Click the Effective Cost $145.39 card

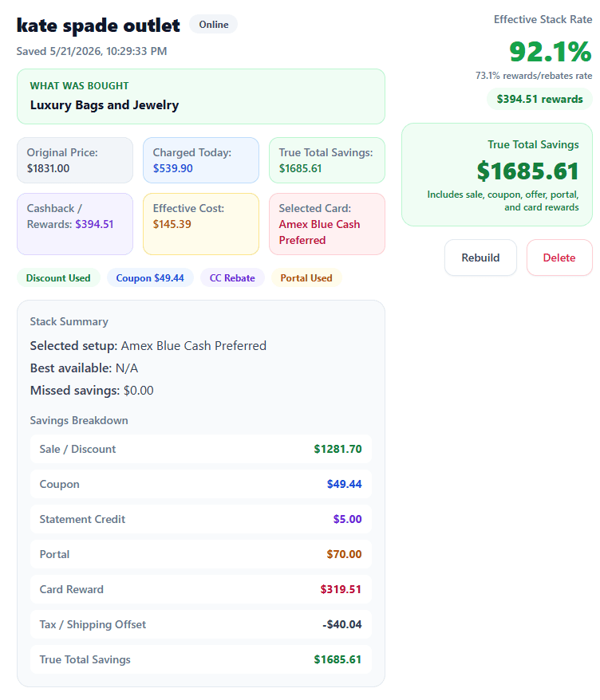click(x=201, y=224)
